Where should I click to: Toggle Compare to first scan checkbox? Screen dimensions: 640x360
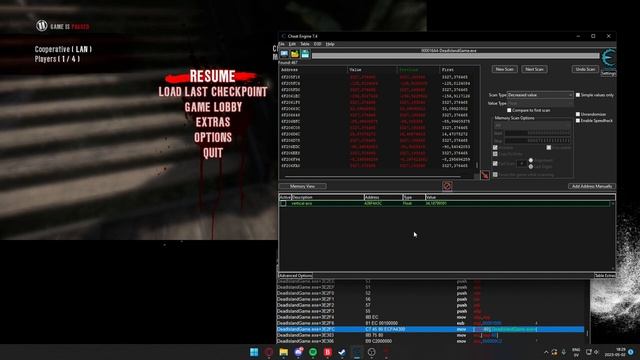[509, 110]
